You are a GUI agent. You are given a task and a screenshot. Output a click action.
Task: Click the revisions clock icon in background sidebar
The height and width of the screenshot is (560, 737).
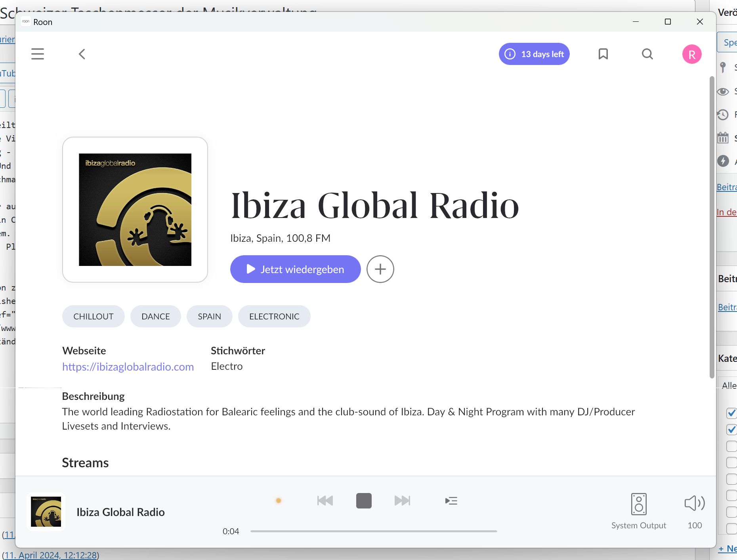723,115
